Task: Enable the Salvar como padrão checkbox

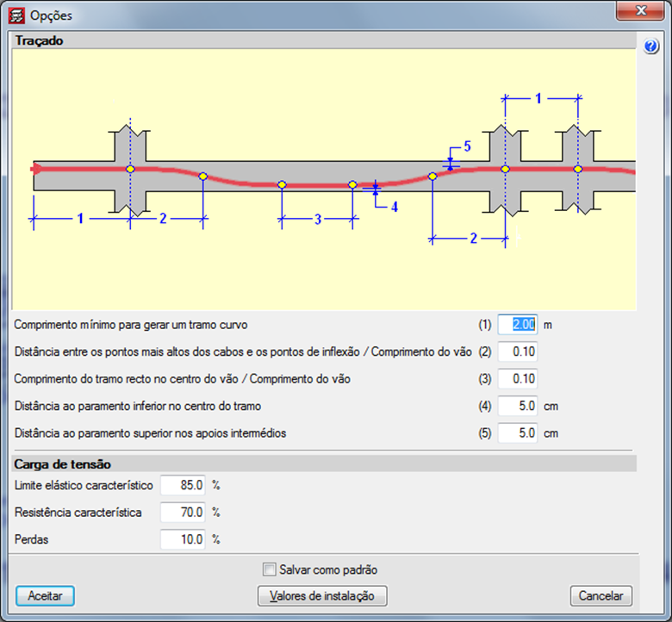Action: click(270, 569)
